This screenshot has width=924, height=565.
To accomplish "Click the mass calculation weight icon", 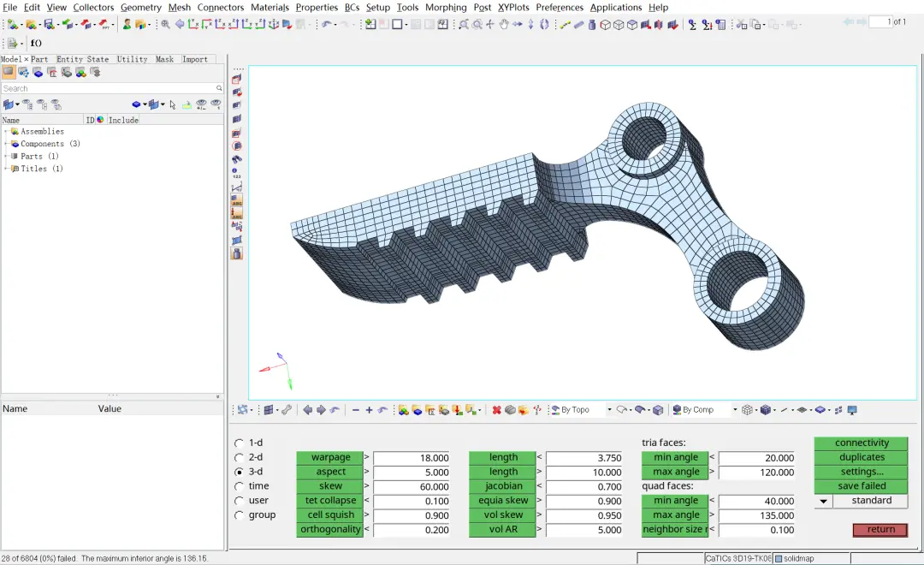I will point(592,24).
